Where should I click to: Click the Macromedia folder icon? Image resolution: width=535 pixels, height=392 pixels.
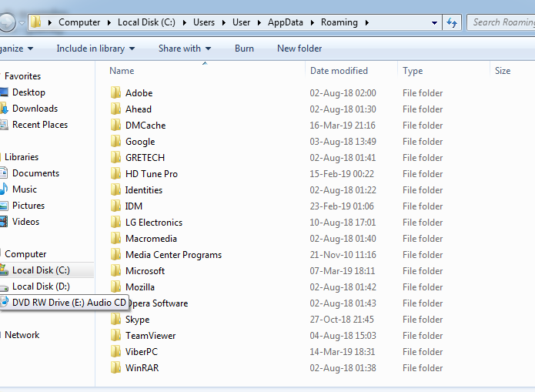(x=115, y=238)
